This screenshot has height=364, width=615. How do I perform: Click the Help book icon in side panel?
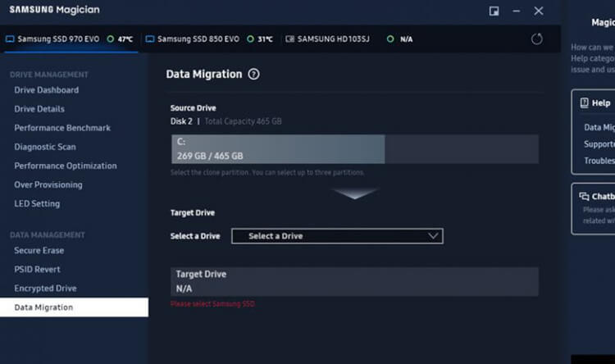584,102
